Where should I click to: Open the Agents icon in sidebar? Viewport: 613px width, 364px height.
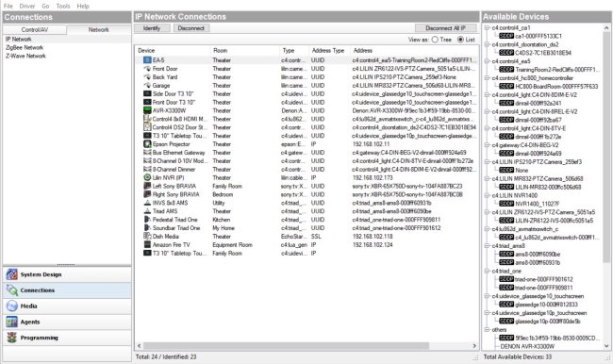11,322
